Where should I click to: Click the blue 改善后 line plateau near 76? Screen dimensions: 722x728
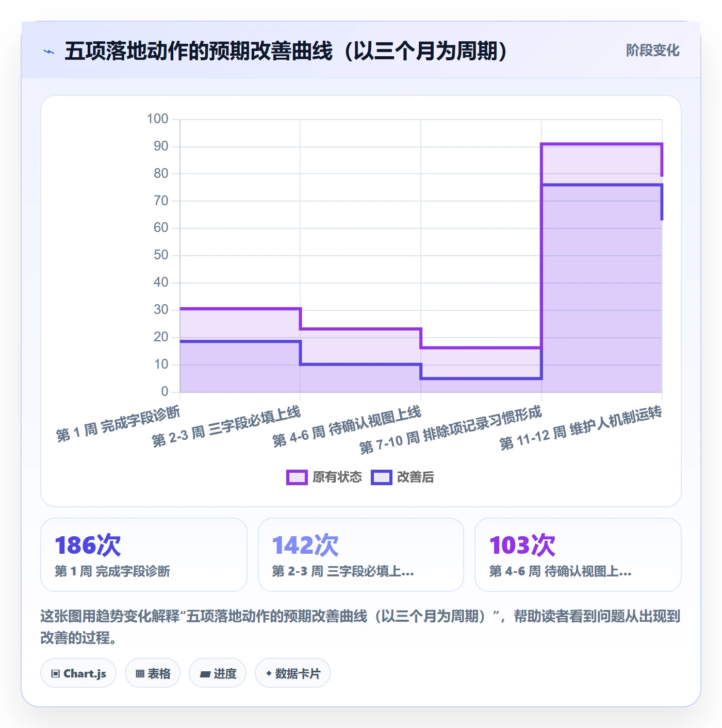pos(601,185)
